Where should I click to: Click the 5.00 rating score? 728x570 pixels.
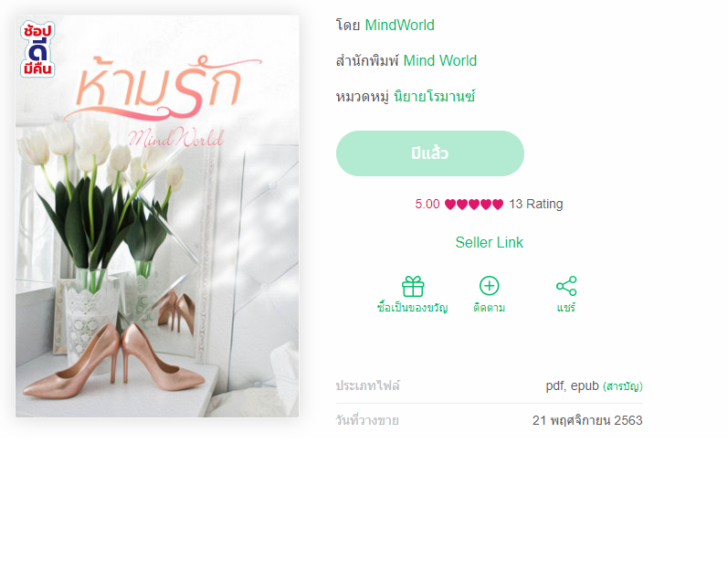pyautogui.click(x=427, y=205)
